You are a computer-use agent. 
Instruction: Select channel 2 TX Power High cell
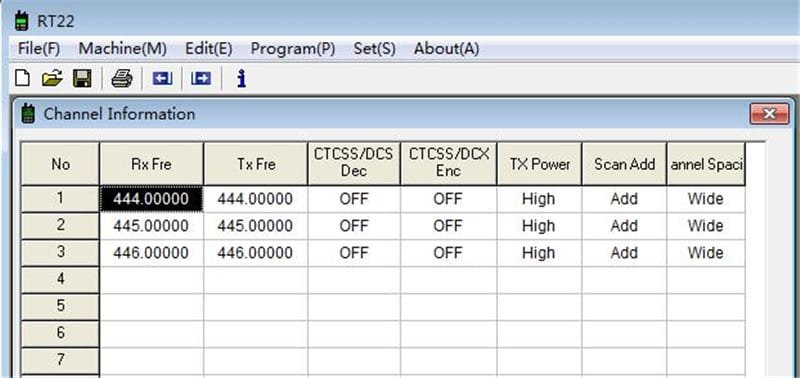(x=539, y=226)
